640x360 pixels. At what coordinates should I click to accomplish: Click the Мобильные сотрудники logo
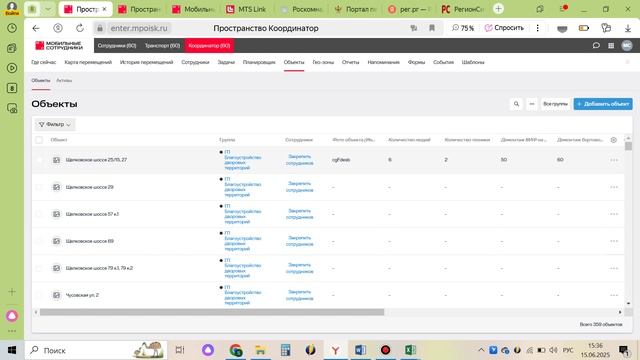[59, 46]
